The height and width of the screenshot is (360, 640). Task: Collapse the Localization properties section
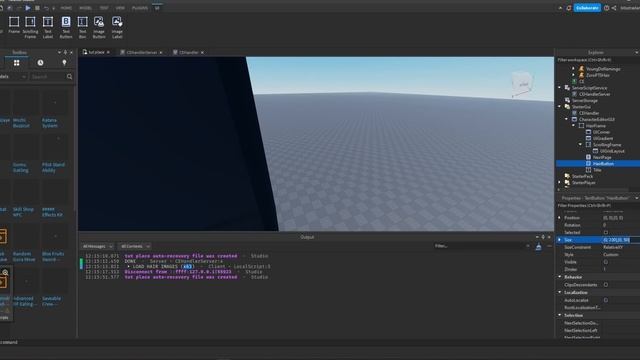pyautogui.click(x=560, y=292)
